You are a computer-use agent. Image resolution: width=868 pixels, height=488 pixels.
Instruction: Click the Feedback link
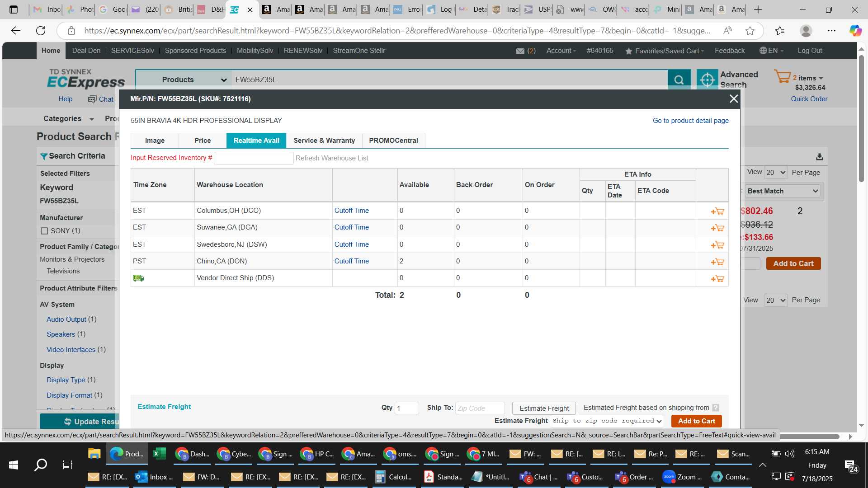729,51
